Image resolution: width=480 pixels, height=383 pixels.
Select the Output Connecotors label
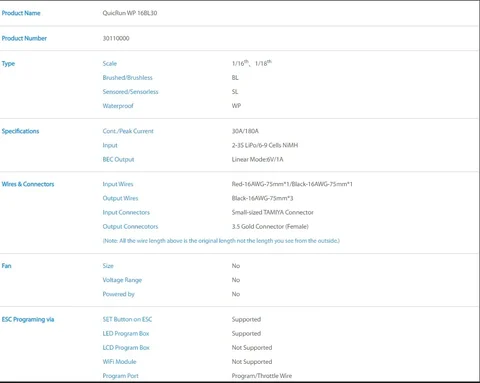[130, 226]
